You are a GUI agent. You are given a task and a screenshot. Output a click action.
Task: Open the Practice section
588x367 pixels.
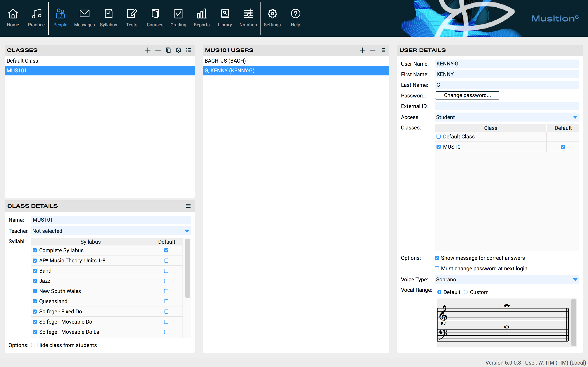[36, 17]
